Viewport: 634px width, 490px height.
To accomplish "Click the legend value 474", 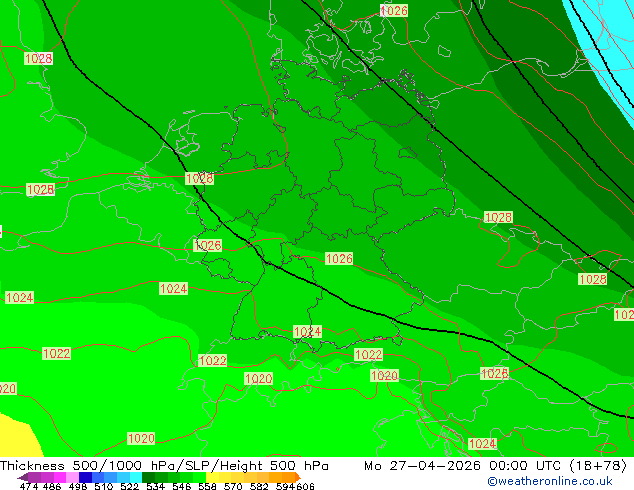I will click(29, 486).
